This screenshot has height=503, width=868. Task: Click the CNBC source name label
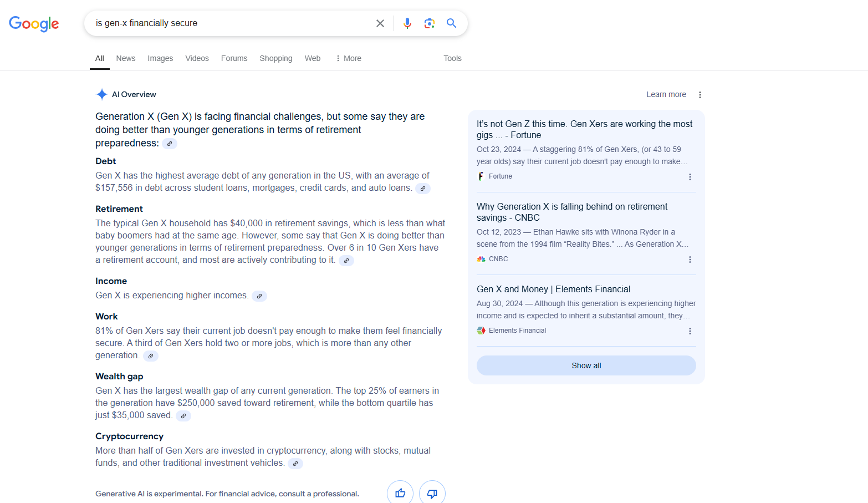point(498,259)
